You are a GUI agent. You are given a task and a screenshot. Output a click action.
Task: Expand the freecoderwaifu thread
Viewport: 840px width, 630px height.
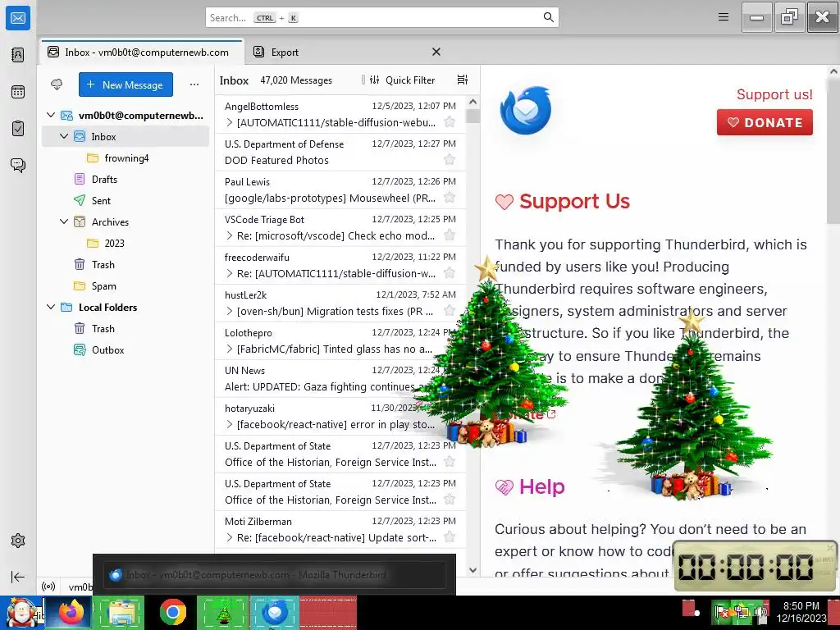click(230, 273)
